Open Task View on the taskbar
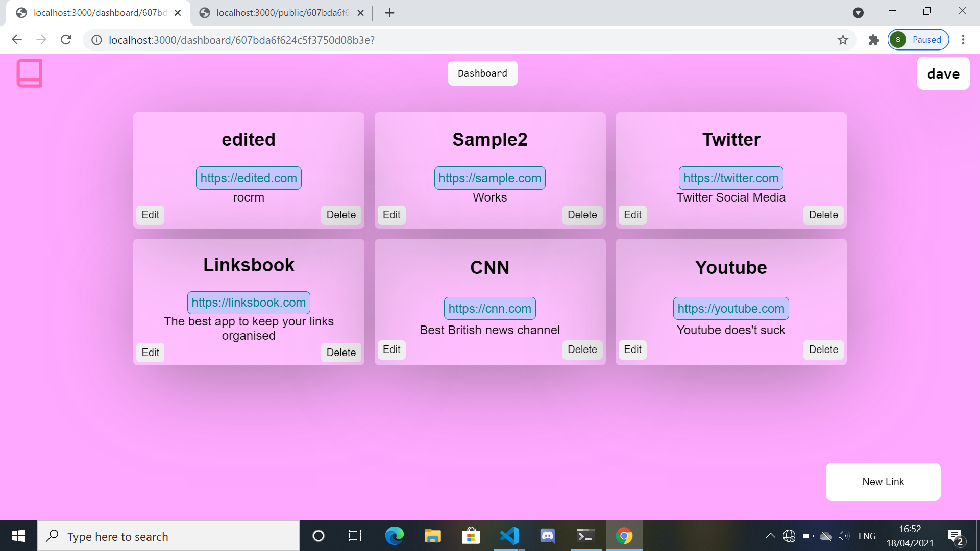The width and height of the screenshot is (980, 551). (355, 536)
